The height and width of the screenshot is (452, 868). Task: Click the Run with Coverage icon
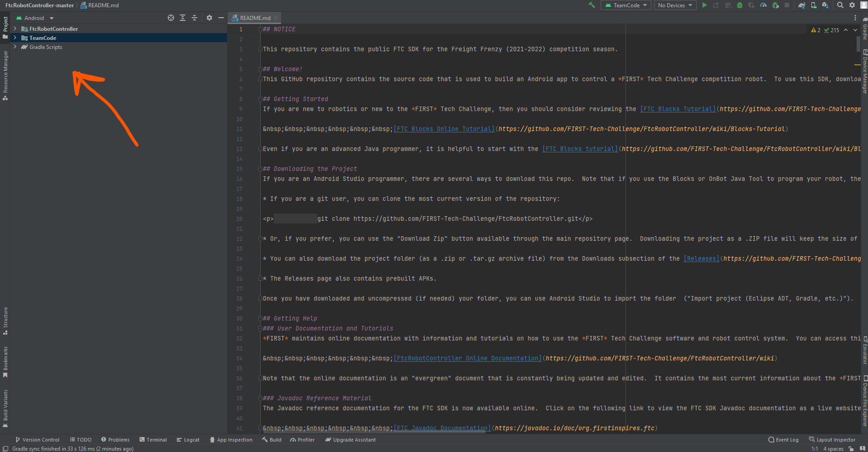752,5
